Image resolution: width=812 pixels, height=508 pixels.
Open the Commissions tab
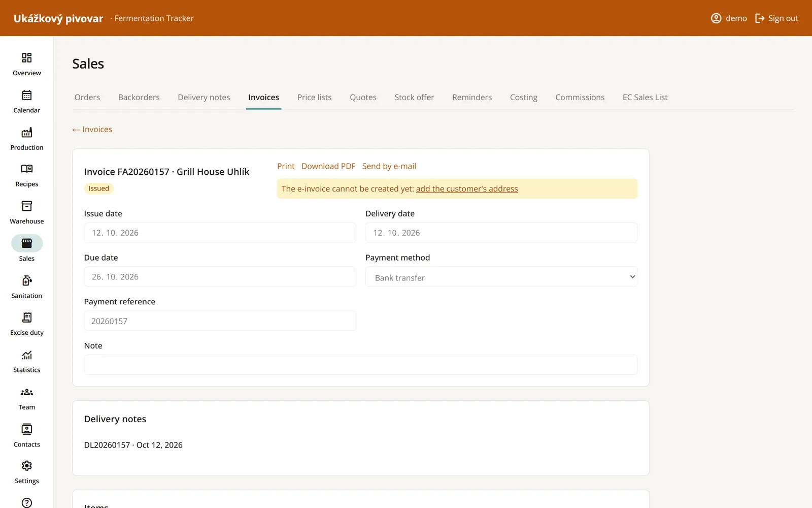point(580,98)
